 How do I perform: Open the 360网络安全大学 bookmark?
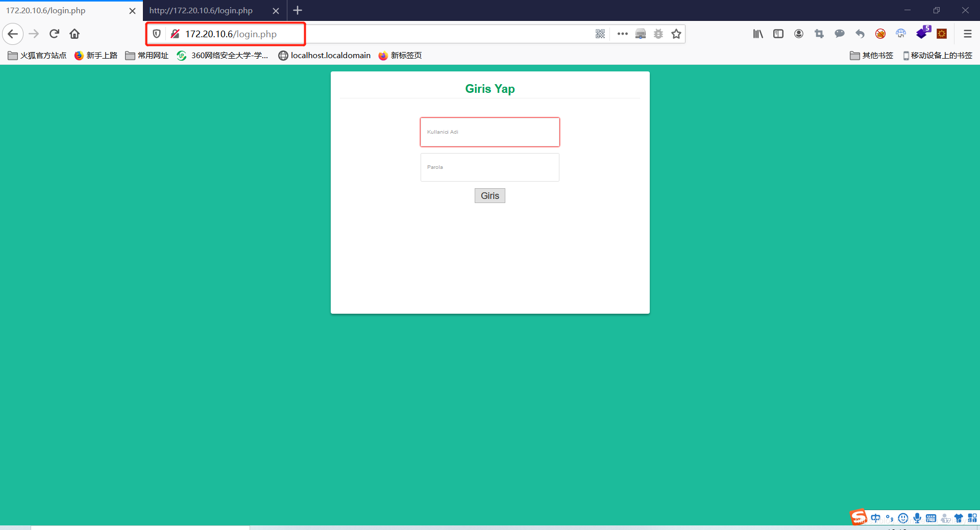click(x=222, y=56)
